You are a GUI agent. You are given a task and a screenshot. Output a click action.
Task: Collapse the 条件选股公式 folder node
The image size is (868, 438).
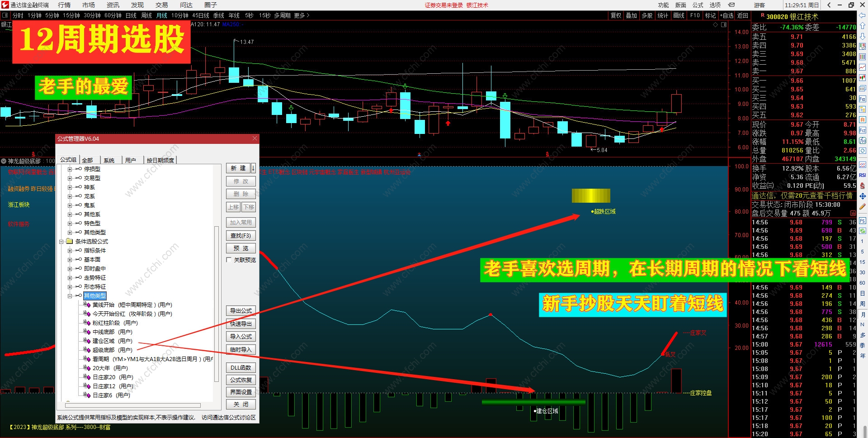(61, 242)
